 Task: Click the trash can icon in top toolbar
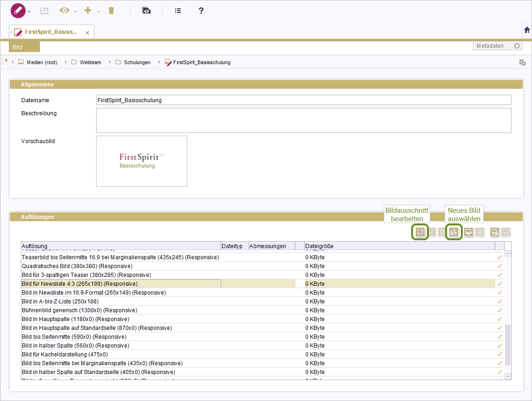[112, 11]
